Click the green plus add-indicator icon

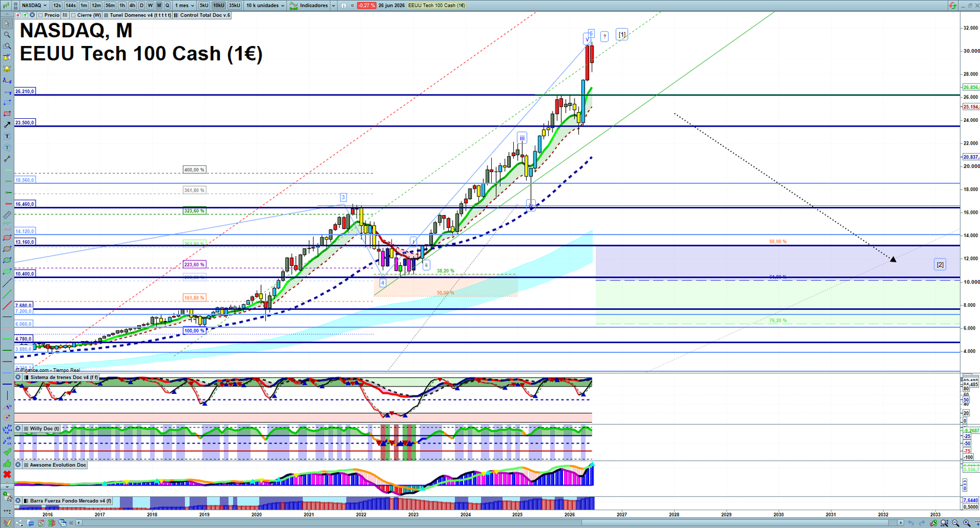pyautogui.click(x=25, y=15)
